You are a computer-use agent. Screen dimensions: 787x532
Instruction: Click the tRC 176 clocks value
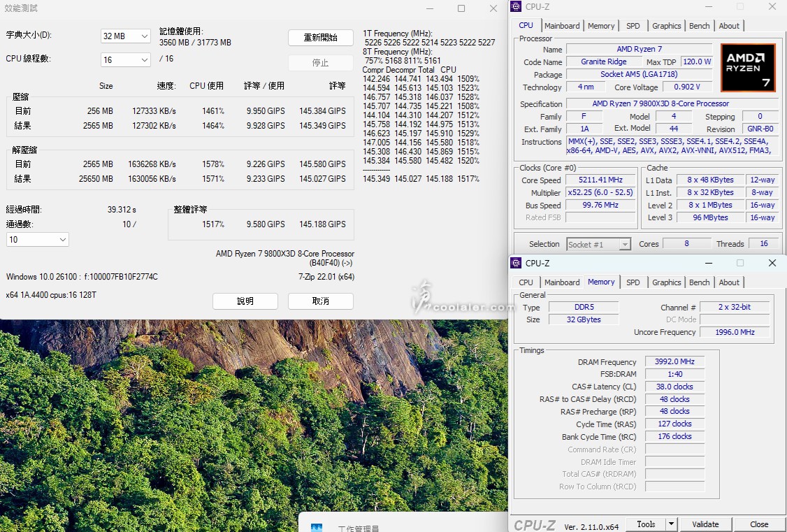[x=674, y=436]
